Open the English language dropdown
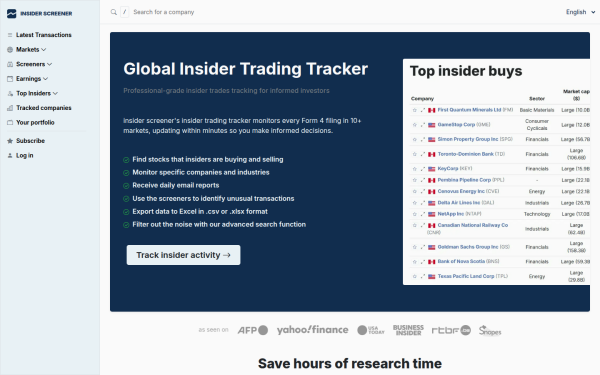 580,12
